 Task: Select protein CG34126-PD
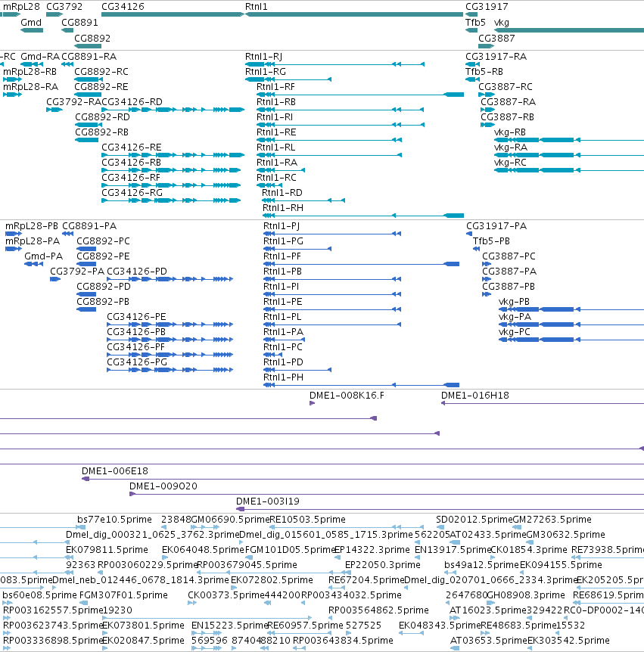[137, 271]
